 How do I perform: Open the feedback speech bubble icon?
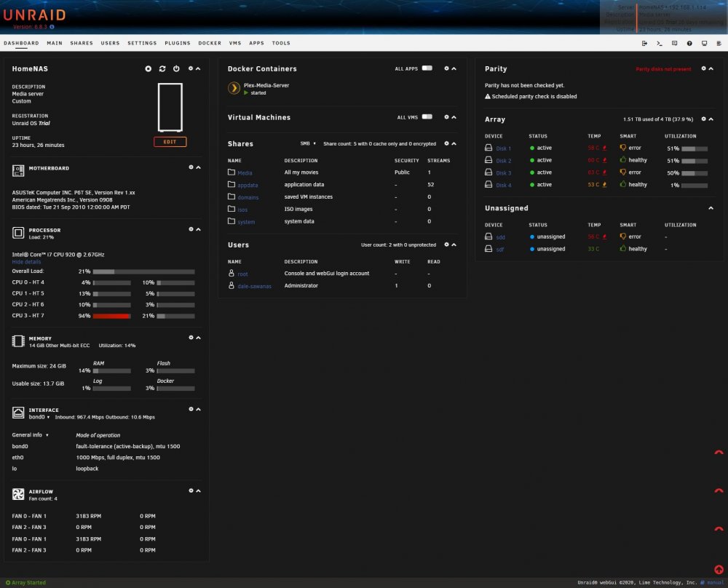coord(674,43)
